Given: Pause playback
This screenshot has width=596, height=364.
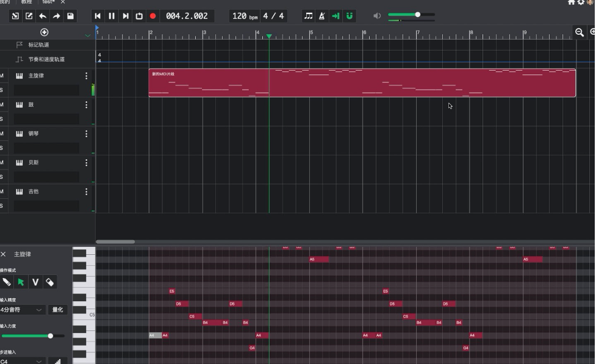Looking at the screenshot, I should [112, 16].
